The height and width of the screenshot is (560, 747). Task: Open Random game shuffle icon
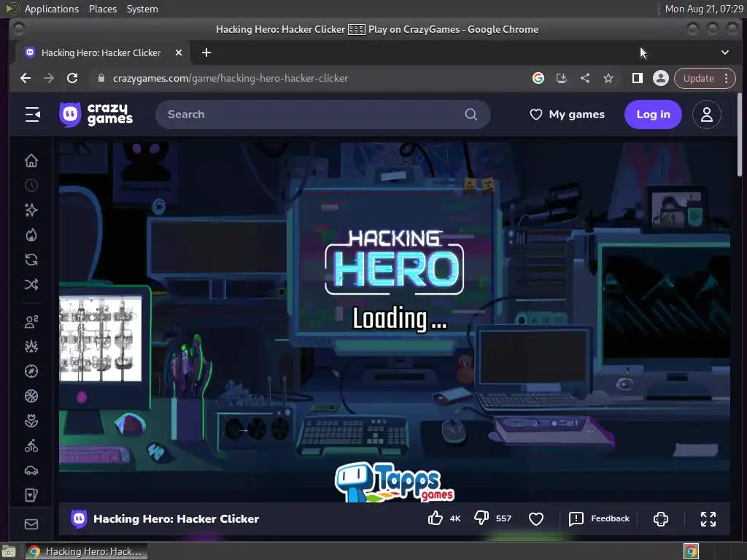[x=31, y=284]
